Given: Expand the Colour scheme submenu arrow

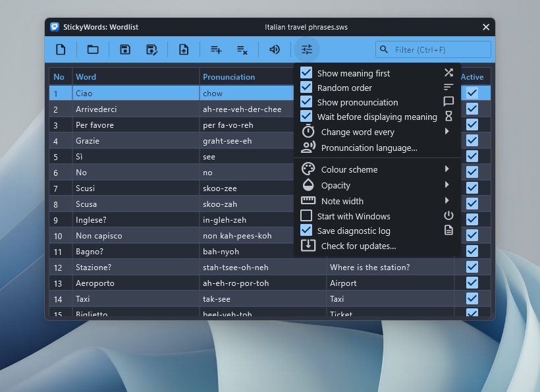Looking at the screenshot, I should pos(446,169).
